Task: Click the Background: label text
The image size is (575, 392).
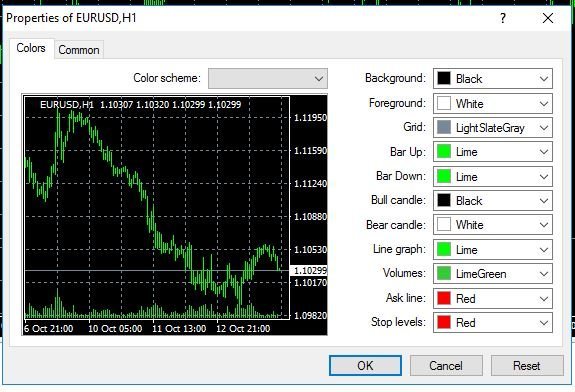Action: 395,78
